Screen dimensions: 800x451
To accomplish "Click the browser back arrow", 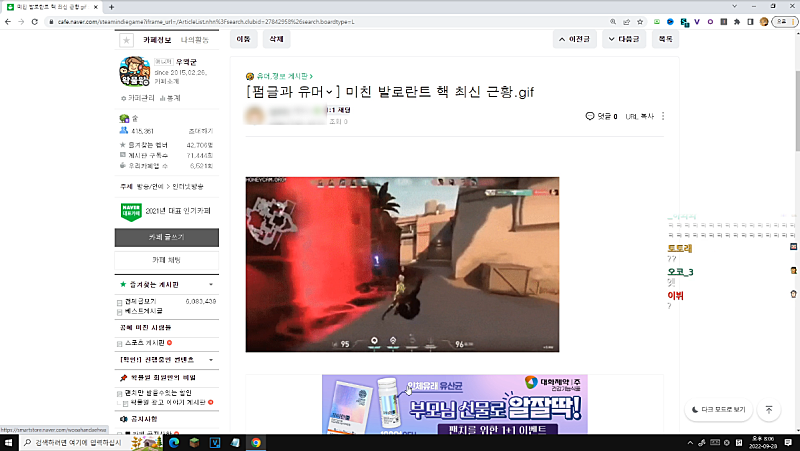I will 8,22.
